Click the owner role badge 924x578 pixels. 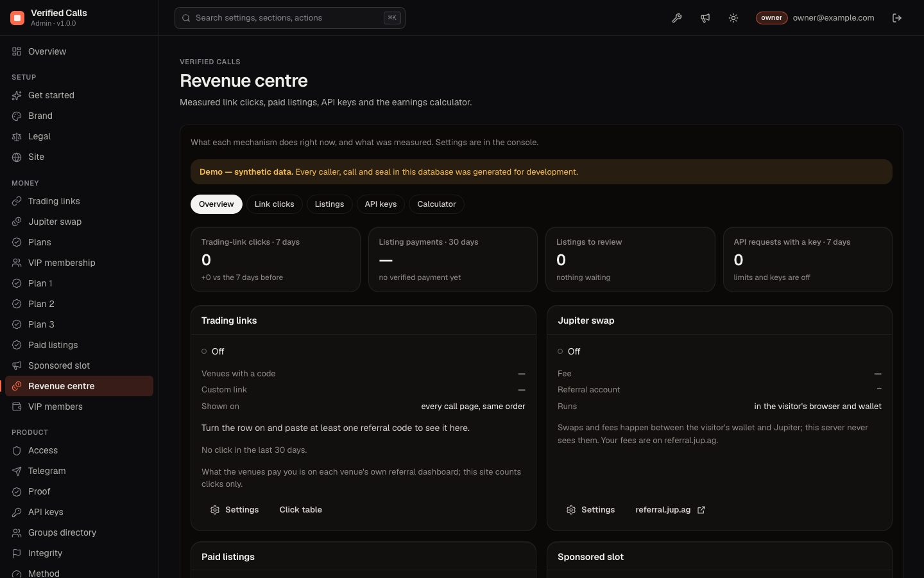point(771,18)
